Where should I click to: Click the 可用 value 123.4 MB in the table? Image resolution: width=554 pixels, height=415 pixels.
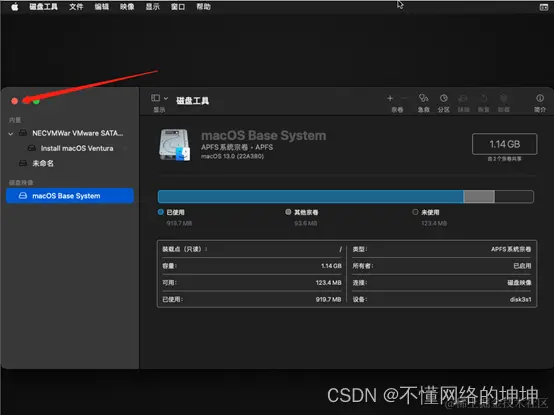(x=329, y=283)
